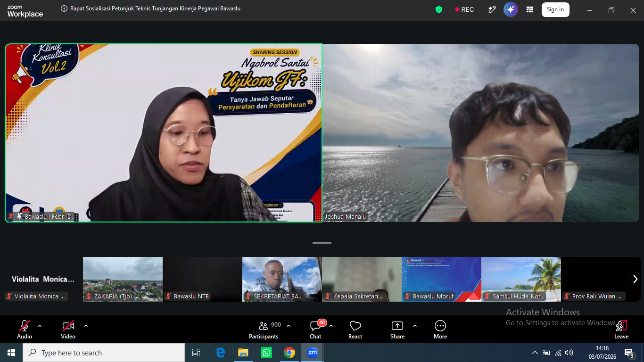Click meeting title Rapat Sosialisasi text
The width and height of the screenshot is (644, 362).
pos(155,8)
